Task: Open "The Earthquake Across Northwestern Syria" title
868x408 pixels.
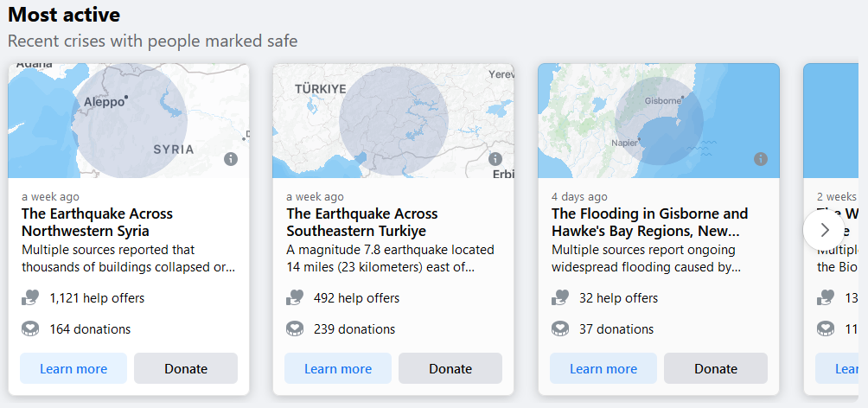Action: [97, 222]
